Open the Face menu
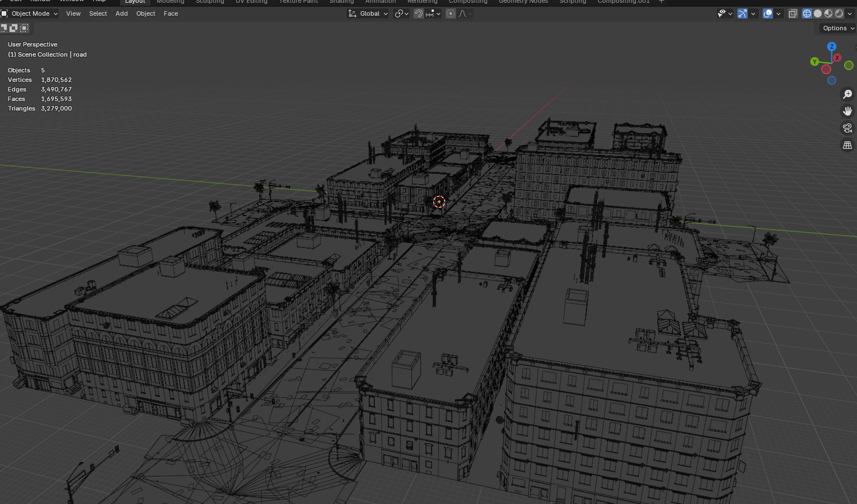This screenshot has width=857, height=504. click(171, 13)
